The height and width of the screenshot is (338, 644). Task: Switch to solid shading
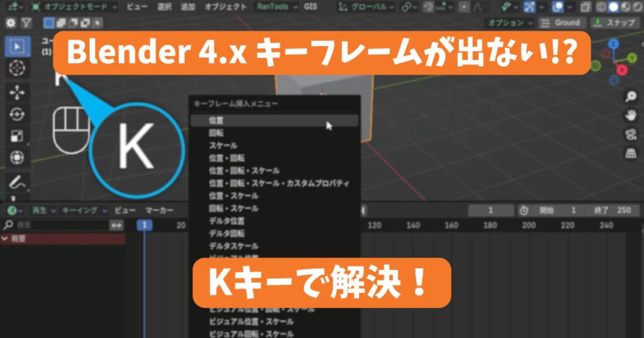point(613,7)
